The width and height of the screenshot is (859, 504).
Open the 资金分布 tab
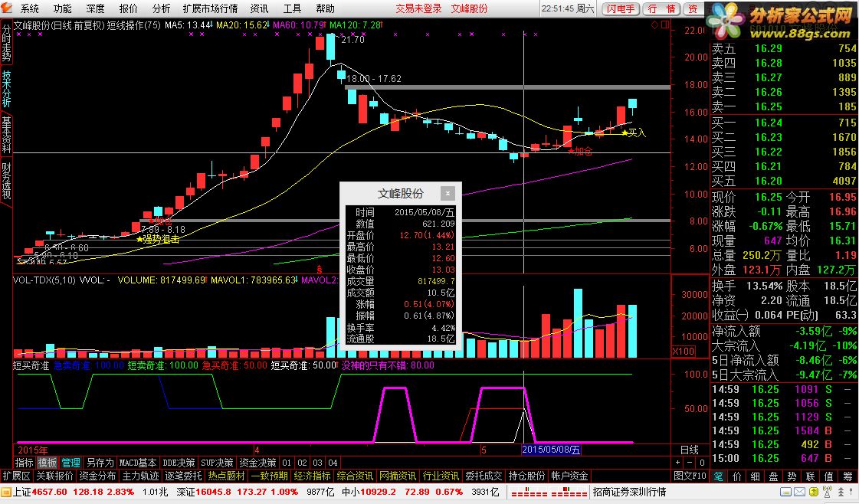(x=97, y=476)
